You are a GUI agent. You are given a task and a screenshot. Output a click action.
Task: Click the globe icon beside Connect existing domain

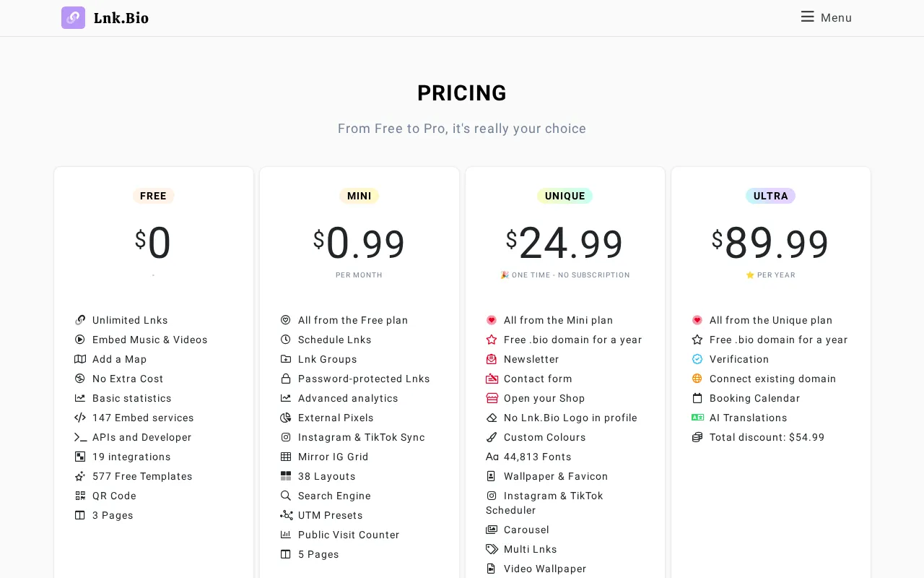coord(697,379)
